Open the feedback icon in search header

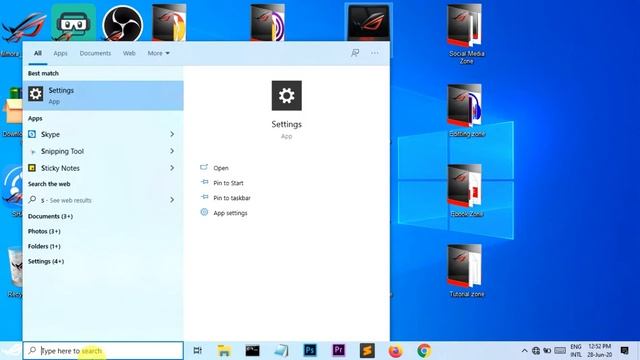[355, 53]
